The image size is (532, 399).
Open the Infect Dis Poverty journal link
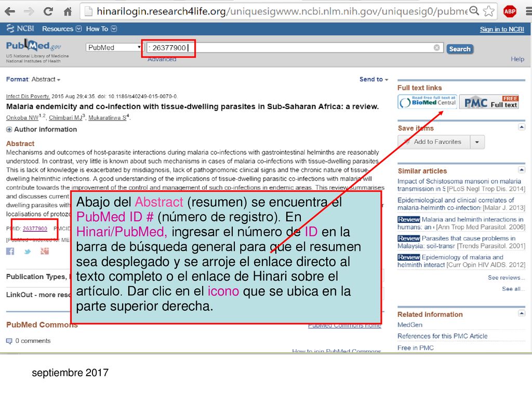28,96
